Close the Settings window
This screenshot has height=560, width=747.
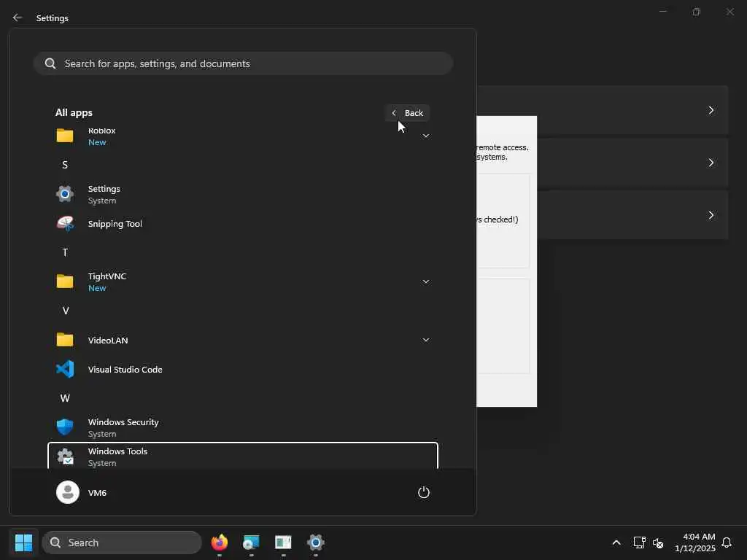point(729,12)
